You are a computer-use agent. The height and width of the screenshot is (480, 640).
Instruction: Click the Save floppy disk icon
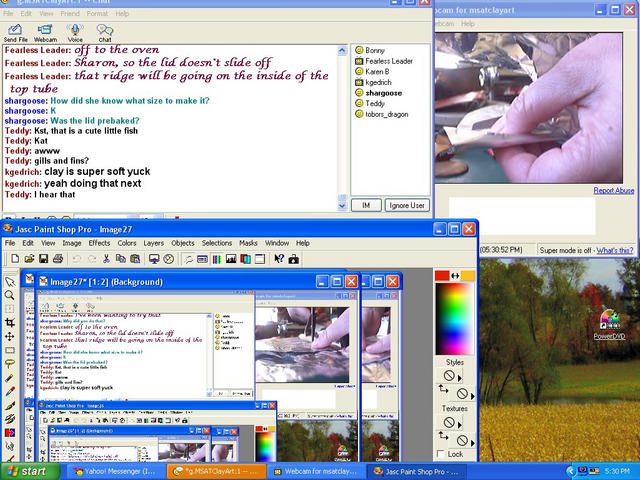pyautogui.click(x=43, y=259)
